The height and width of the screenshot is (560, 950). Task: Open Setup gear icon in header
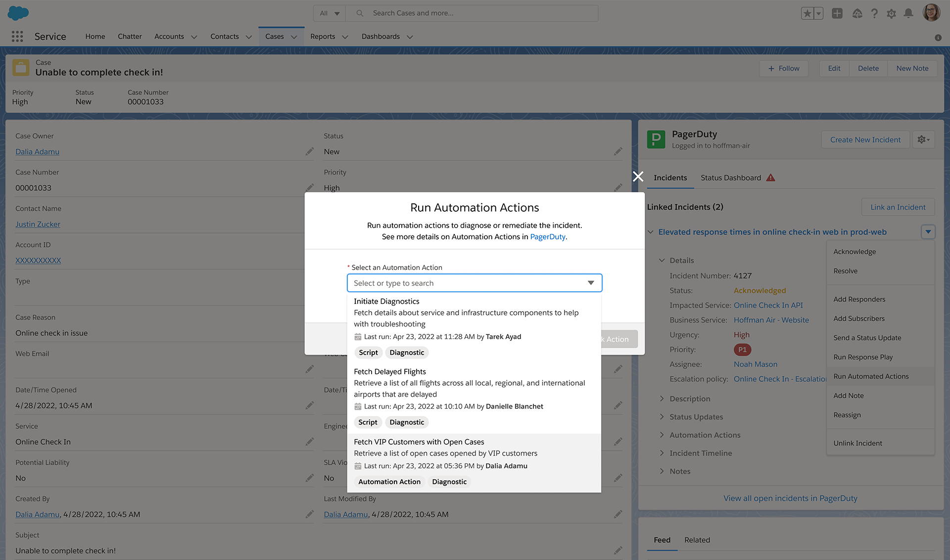(892, 13)
